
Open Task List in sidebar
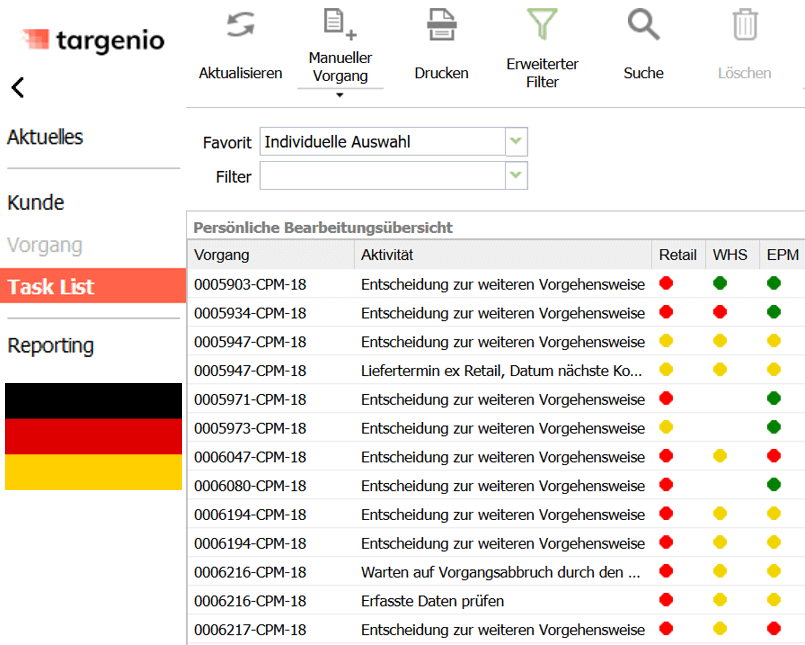pos(51,287)
